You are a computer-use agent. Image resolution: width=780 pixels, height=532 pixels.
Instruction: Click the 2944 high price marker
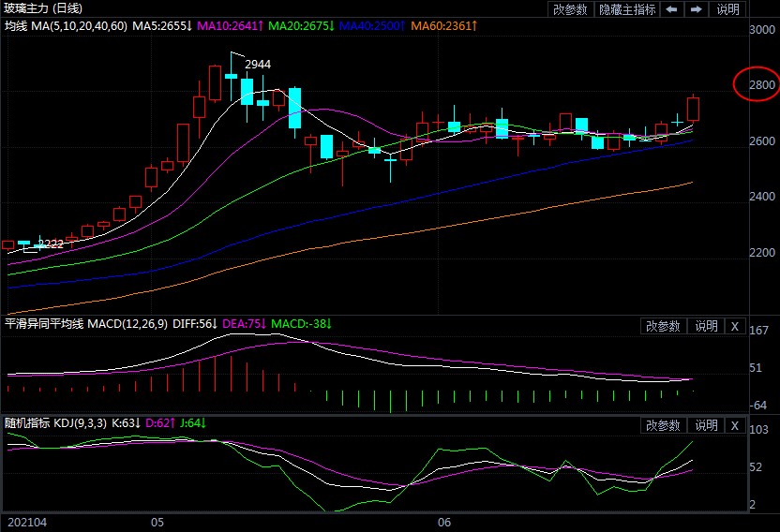258,65
